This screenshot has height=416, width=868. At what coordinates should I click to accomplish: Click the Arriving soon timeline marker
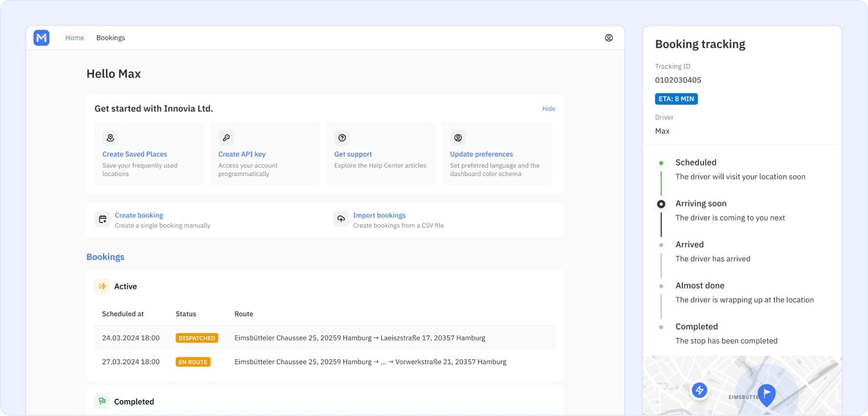661,204
